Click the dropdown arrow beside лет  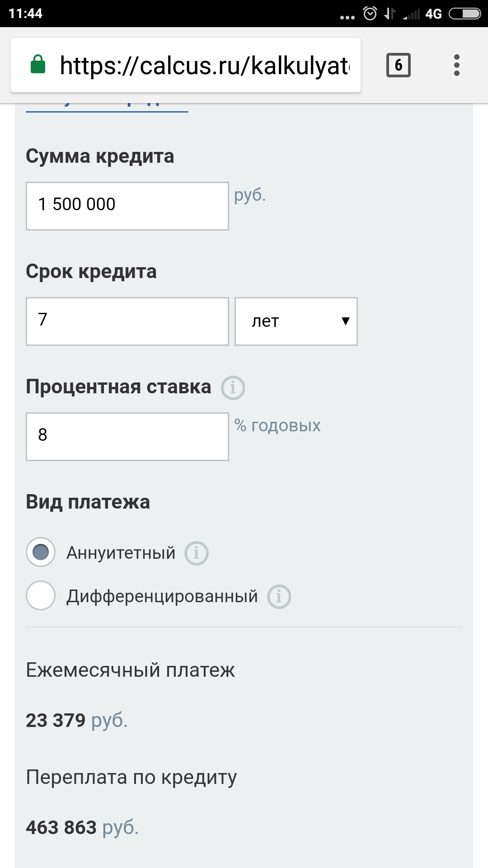(x=346, y=321)
